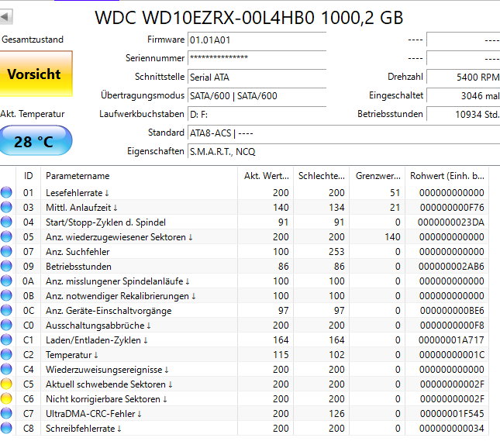This screenshot has width=500, height=448.
Task: Click the 28 °C temperature indicator
Action: tap(36, 141)
